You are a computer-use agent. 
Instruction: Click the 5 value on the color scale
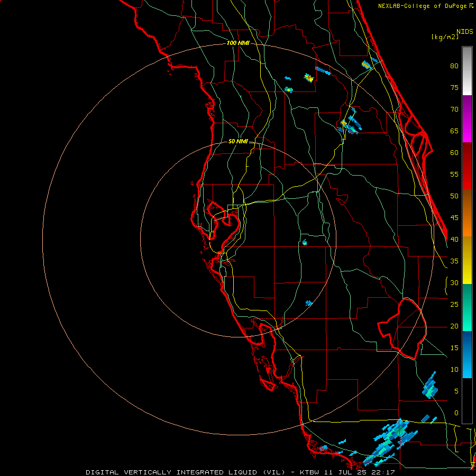tap(456, 391)
